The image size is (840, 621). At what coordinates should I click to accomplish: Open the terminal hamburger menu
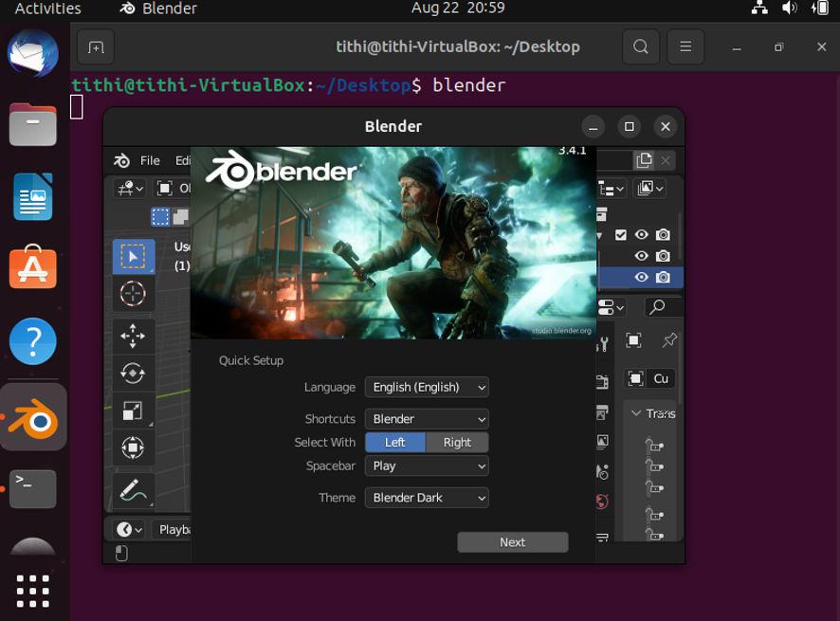coord(685,47)
